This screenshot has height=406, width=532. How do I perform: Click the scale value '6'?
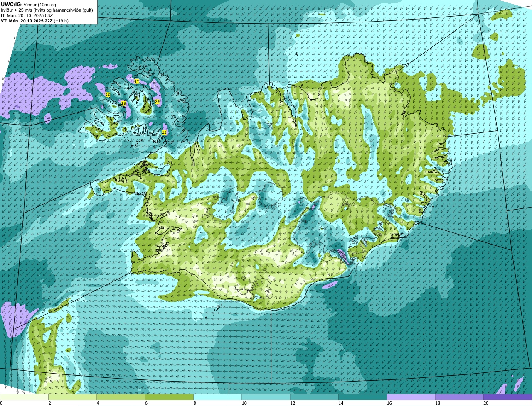coord(146,403)
